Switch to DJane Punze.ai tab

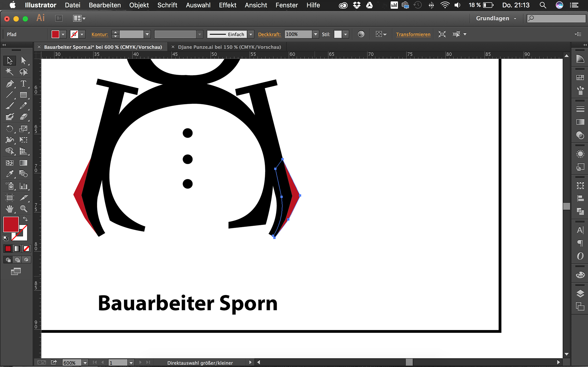click(x=229, y=47)
